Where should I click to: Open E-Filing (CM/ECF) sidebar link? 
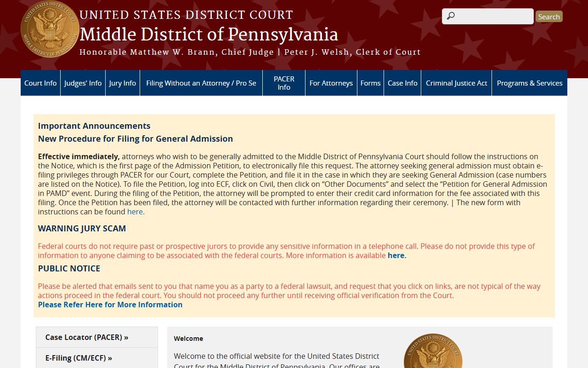coord(97,358)
